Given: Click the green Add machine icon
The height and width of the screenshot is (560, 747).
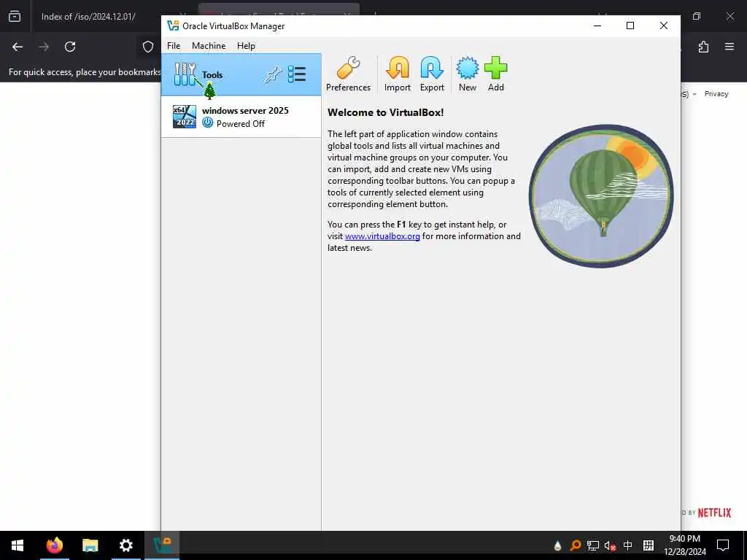Looking at the screenshot, I should [495, 74].
